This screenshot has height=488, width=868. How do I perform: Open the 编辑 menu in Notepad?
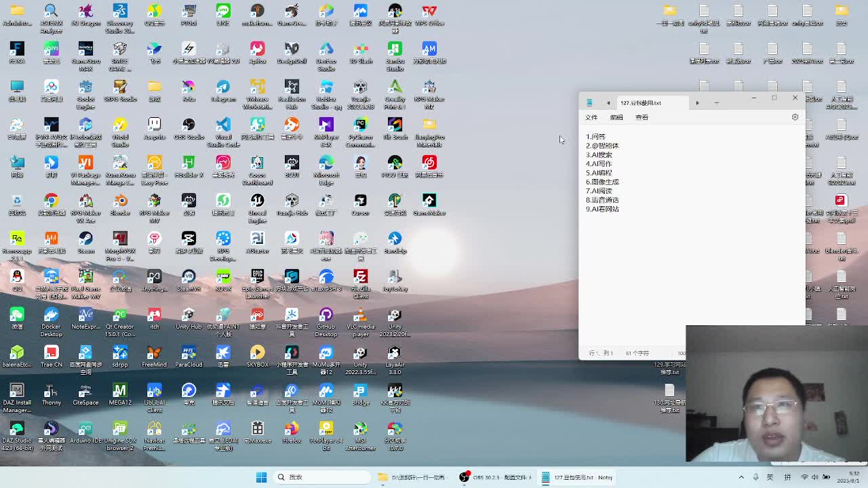coord(616,117)
